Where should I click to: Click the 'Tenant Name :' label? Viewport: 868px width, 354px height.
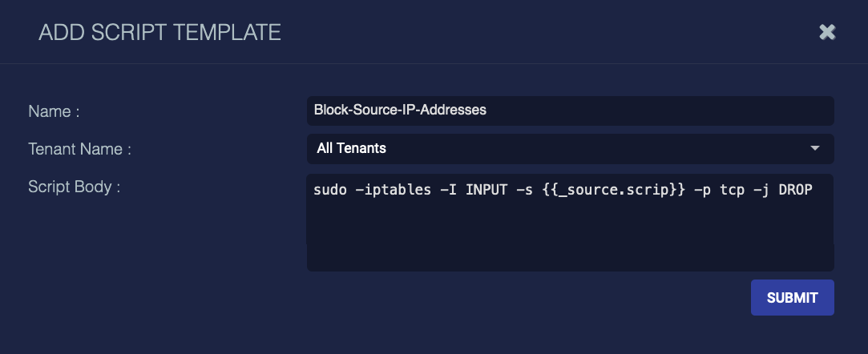tap(79, 149)
